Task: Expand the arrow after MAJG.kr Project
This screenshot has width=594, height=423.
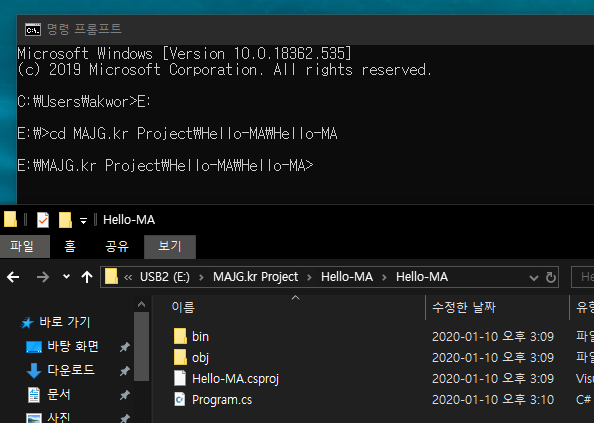Action: [310, 278]
